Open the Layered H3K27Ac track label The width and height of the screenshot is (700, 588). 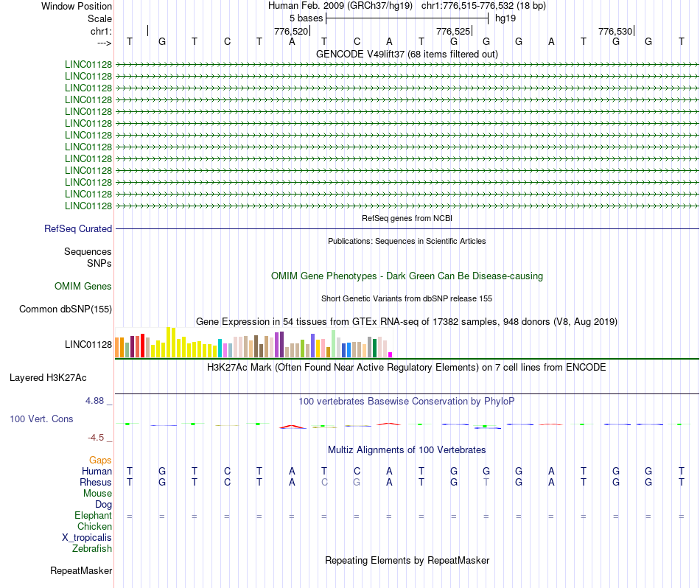coord(48,378)
